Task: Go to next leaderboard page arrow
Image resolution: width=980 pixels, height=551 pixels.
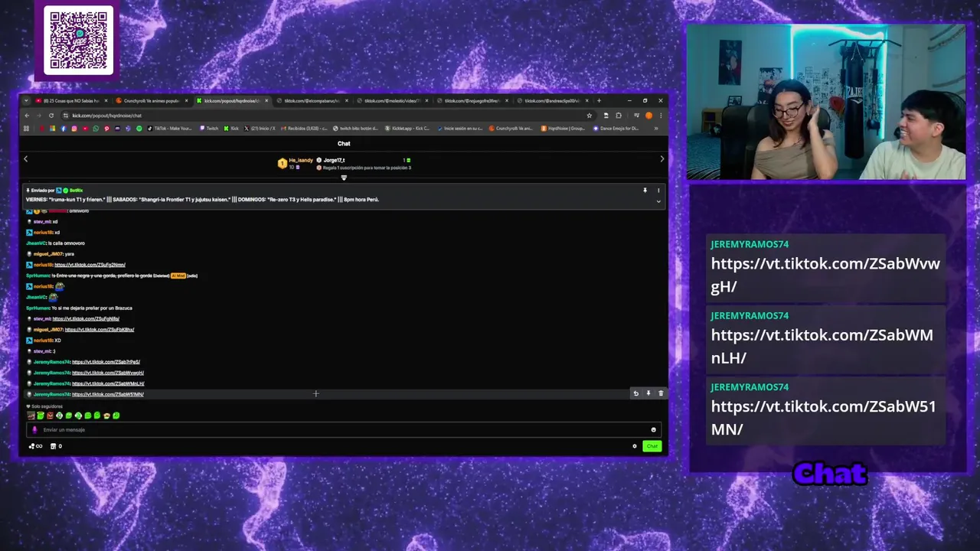Action: (x=662, y=159)
